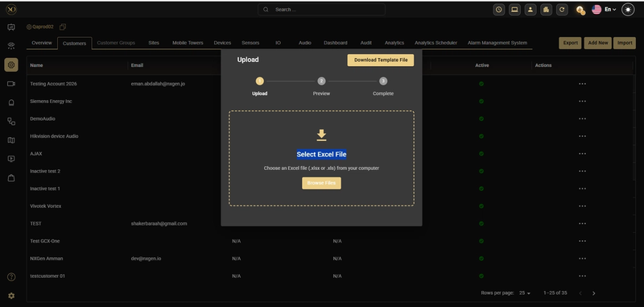Open the shopping bag sidebar icon
Image resolution: width=644 pixels, height=307 pixels.
click(11, 178)
